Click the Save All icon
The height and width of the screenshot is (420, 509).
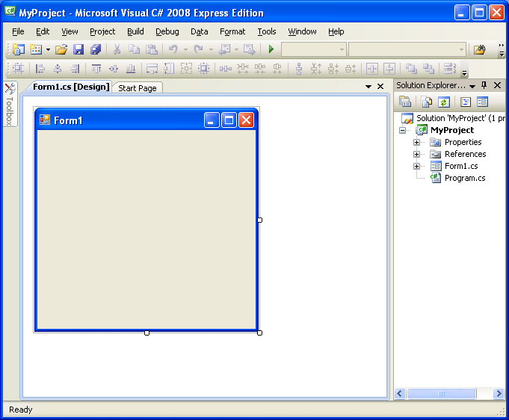pyautogui.click(x=96, y=49)
